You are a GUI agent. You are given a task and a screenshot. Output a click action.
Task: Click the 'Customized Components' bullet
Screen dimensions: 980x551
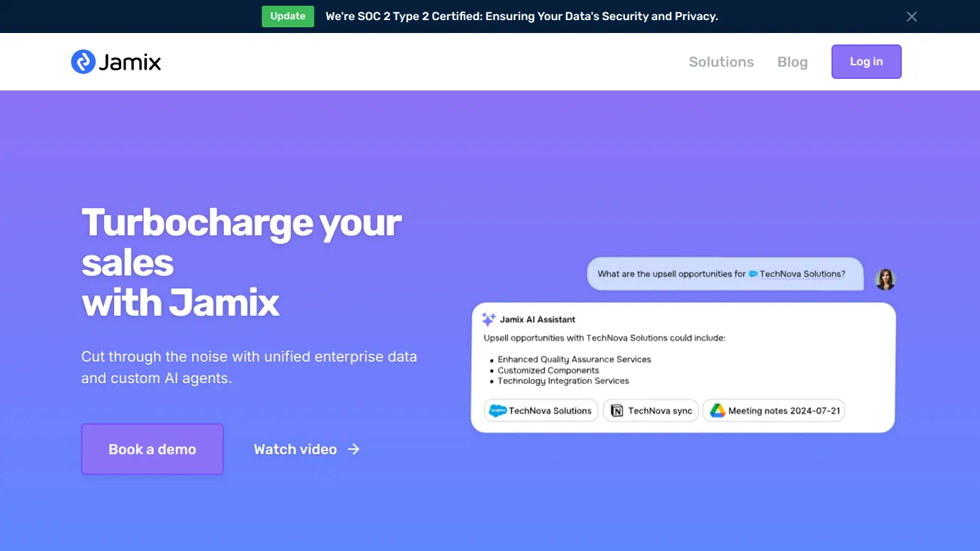pyautogui.click(x=548, y=370)
